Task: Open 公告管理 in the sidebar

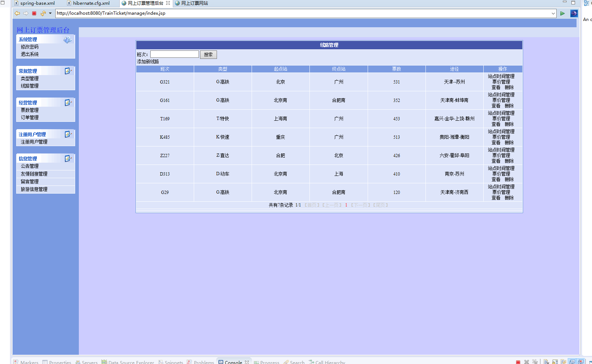Action: click(29, 166)
